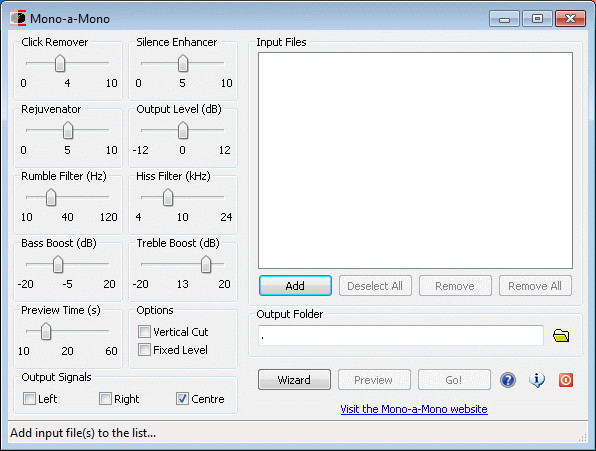Viewport: 596px width, 451px height.
Task: Check the Right output signal box
Action: pos(105,399)
